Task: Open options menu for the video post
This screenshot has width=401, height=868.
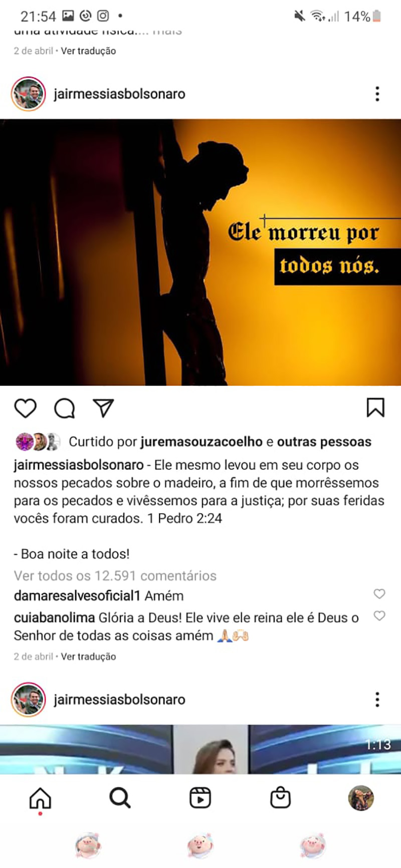Action: [377, 699]
